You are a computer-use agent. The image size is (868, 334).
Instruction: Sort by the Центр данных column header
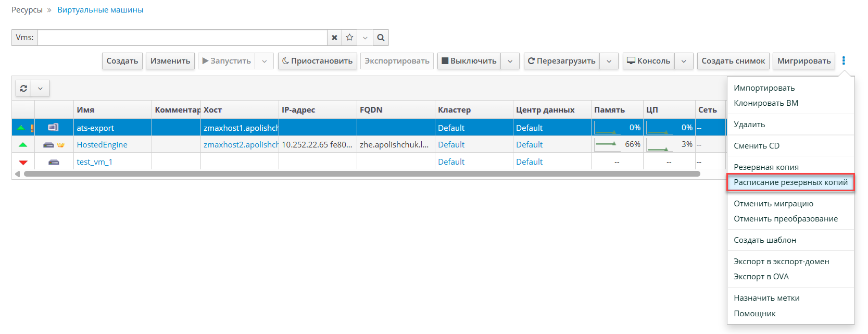pyautogui.click(x=552, y=110)
